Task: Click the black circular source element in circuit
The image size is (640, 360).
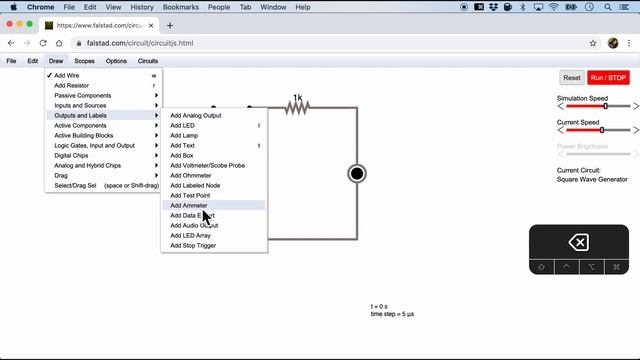Action: click(357, 173)
